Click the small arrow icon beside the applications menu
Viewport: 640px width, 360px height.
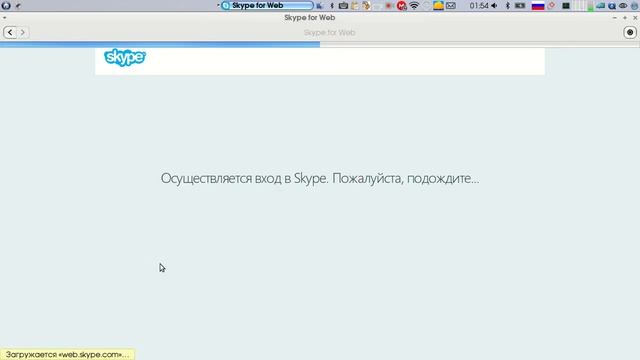(x=18, y=6)
